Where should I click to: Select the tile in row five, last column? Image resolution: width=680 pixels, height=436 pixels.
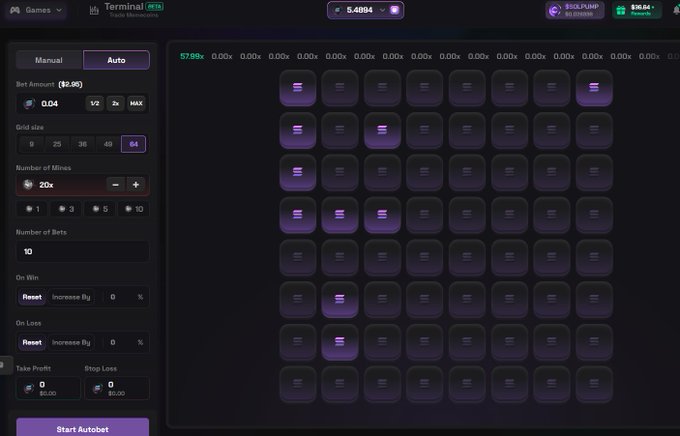[594, 257]
